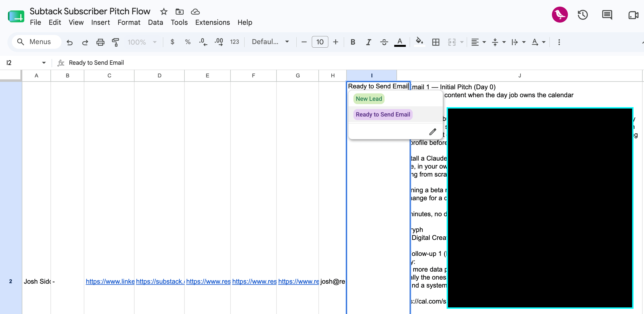The image size is (644, 314).
Task: Click the move to folder icon
Action: pos(179,12)
